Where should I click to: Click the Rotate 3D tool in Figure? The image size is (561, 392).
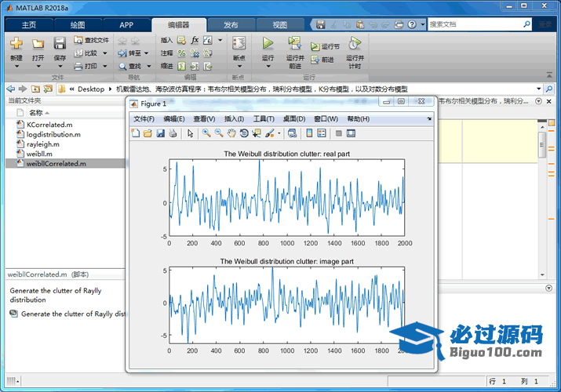coord(244,133)
